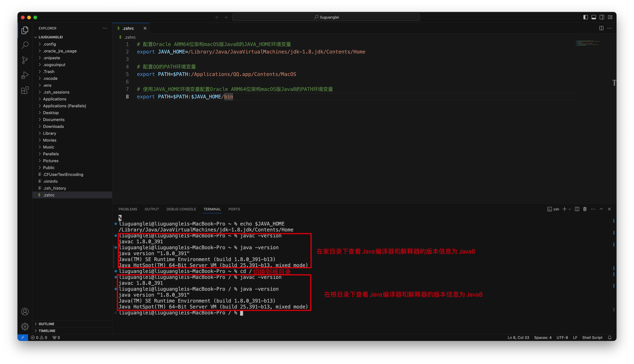This screenshot has height=364, width=634.
Task: Split the editor to the right
Action: coord(601,28)
